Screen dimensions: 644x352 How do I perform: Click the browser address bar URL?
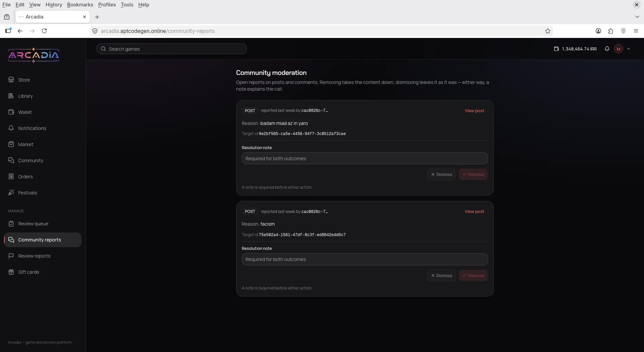(158, 31)
